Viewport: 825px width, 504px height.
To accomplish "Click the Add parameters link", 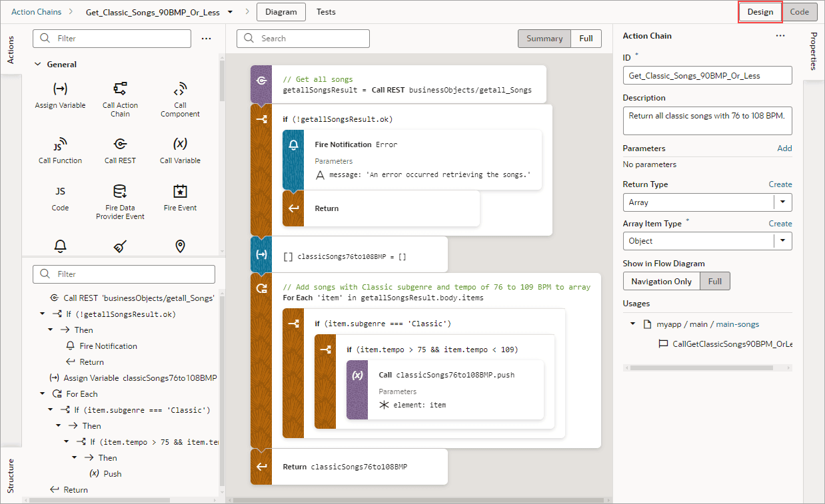I will pyautogui.click(x=784, y=148).
